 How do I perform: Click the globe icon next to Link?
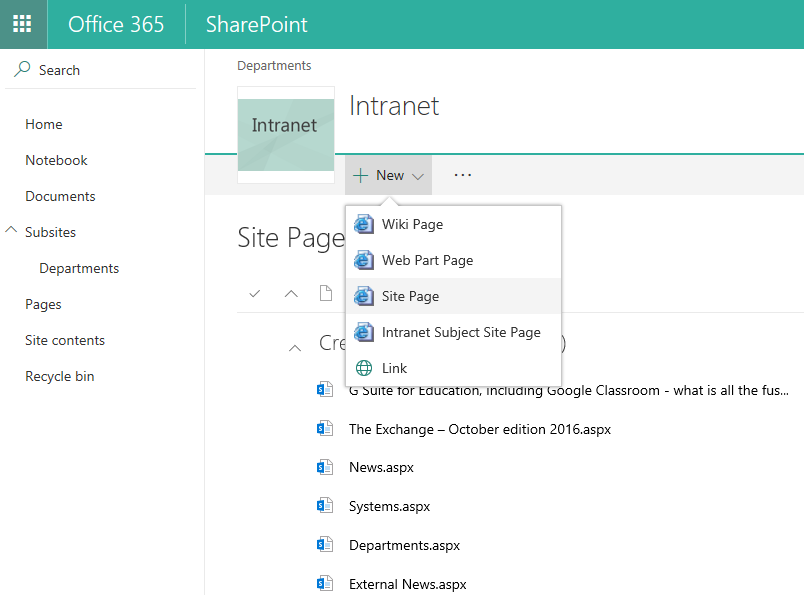click(364, 368)
